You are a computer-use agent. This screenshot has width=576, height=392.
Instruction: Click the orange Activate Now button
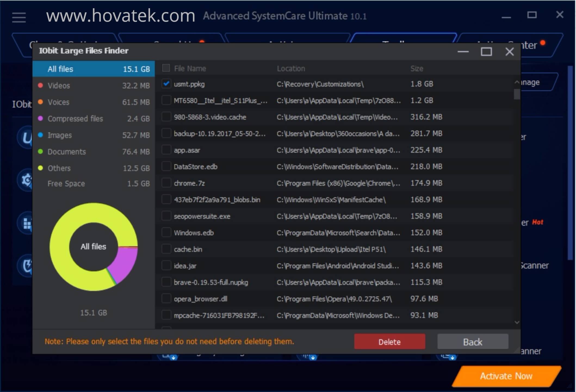506,376
